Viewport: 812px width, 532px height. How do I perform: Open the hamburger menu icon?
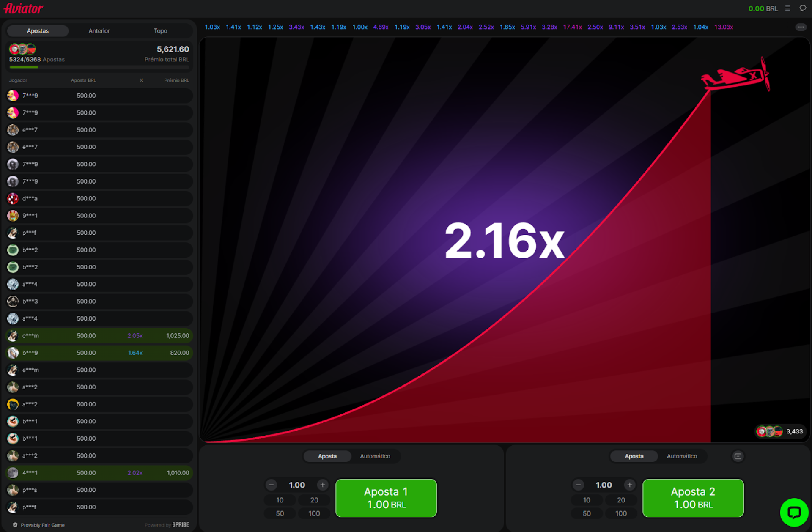click(787, 8)
